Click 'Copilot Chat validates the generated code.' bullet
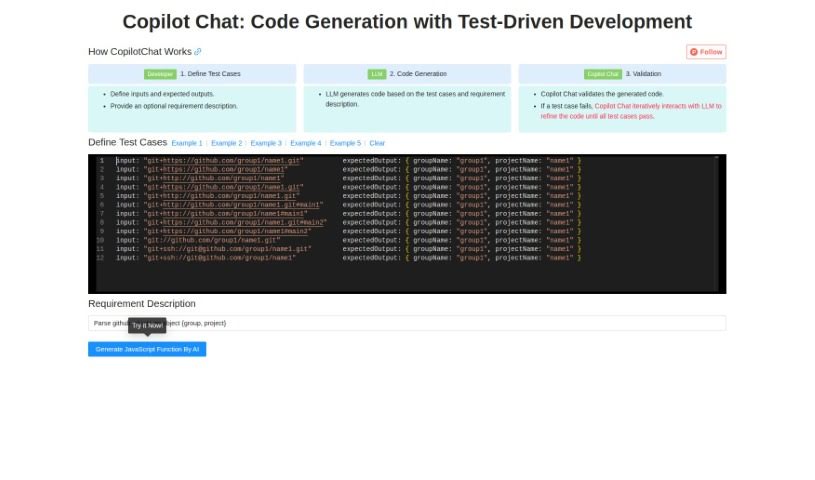Viewport: 815px width, 480px height. [x=602, y=94]
